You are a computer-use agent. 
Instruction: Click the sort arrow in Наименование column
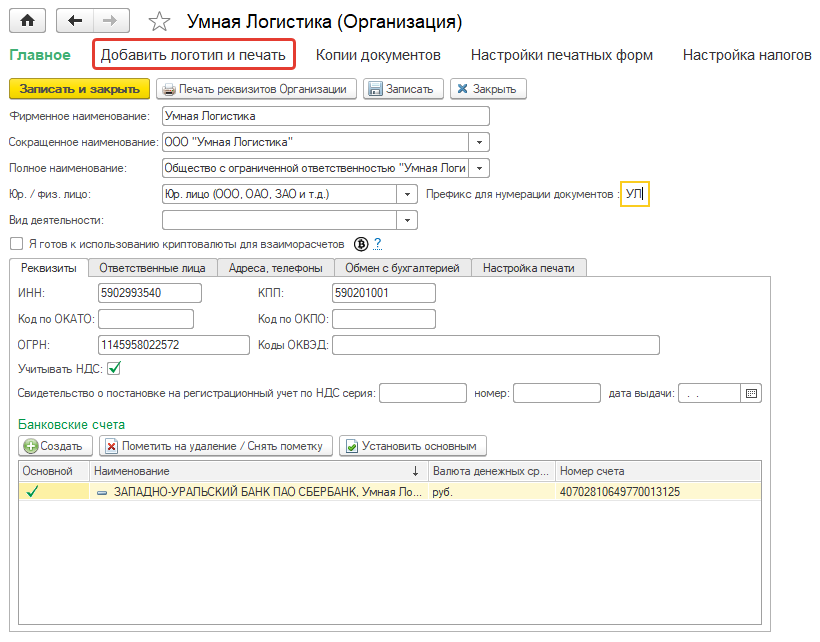(415, 471)
